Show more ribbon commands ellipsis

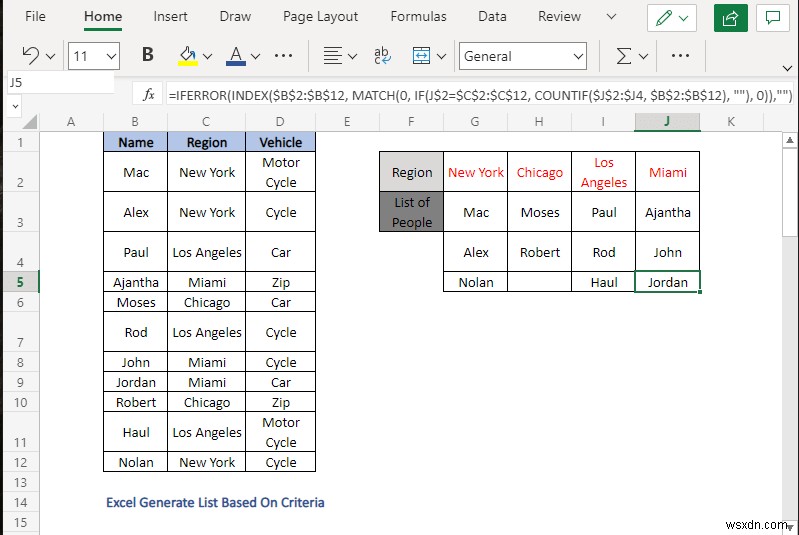(680, 56)
